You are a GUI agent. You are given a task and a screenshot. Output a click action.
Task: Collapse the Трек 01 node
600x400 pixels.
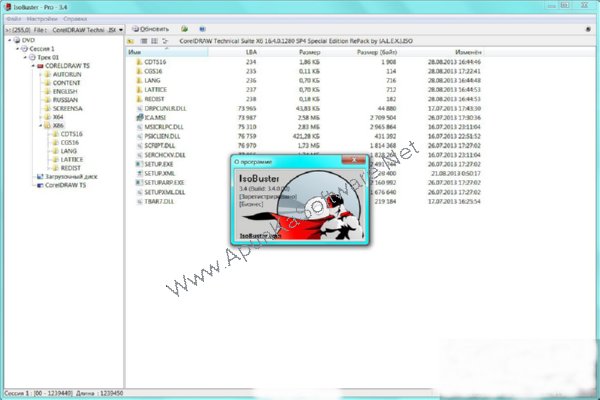coord(25,57)
